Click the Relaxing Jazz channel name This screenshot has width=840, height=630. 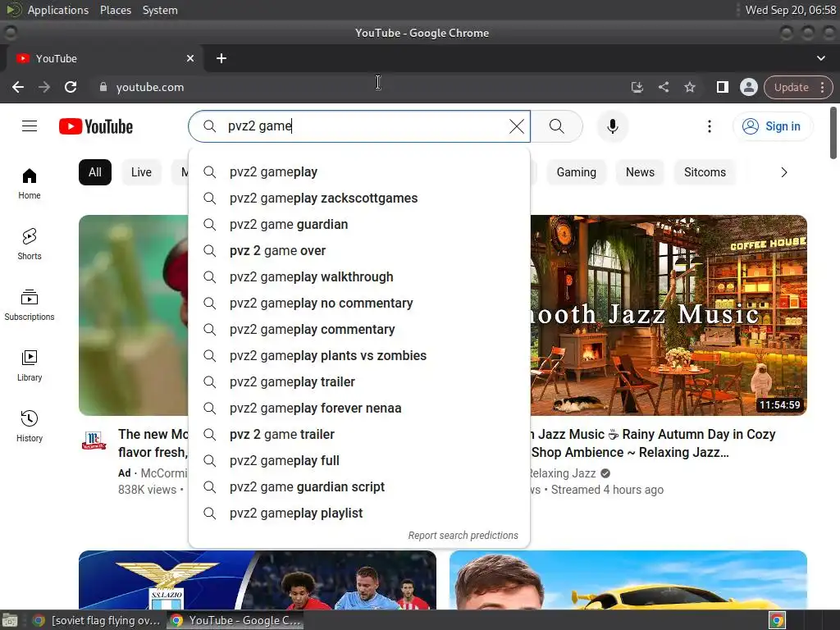point(563,473)
